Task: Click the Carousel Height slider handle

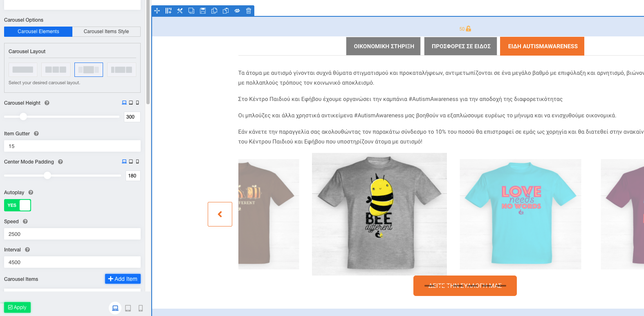Action: (24, 117)
